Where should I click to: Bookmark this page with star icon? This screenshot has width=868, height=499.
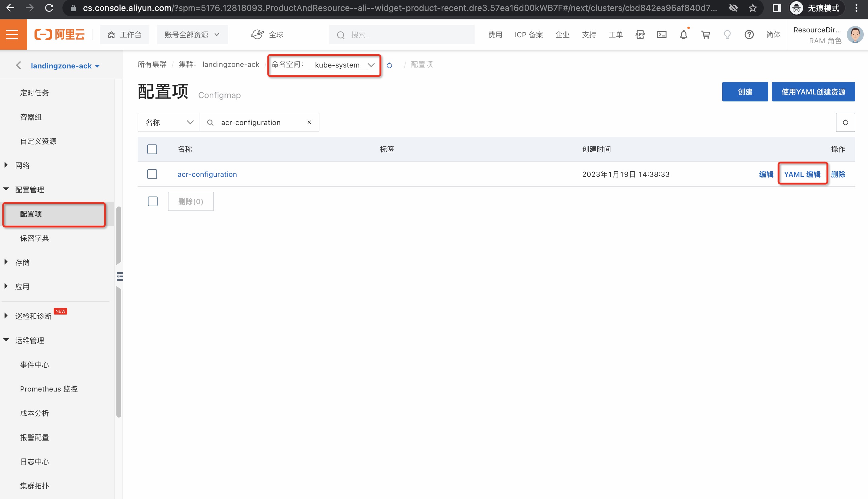tap(753, 8)
